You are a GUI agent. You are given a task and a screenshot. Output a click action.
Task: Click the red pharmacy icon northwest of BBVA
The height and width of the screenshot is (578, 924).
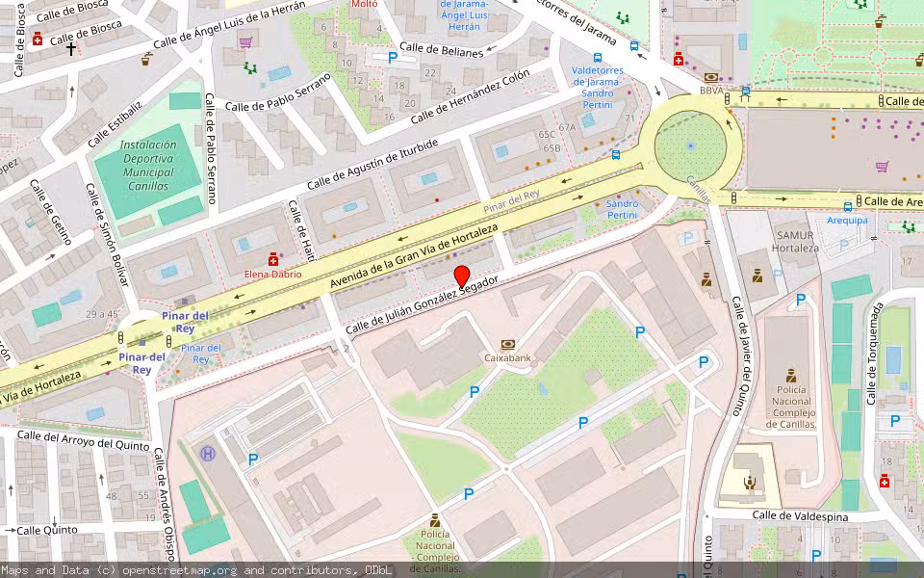tap(678, 59)
